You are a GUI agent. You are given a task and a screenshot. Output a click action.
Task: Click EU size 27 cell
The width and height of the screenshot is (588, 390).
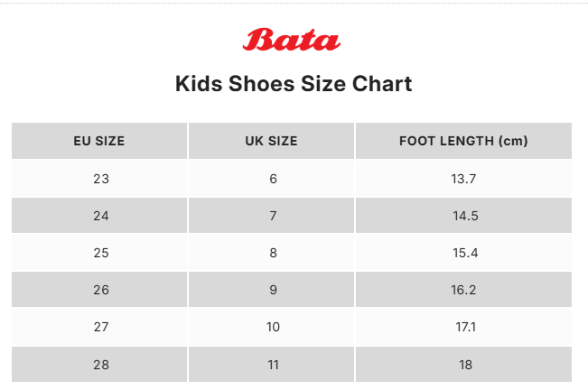(x=100, y=327)
